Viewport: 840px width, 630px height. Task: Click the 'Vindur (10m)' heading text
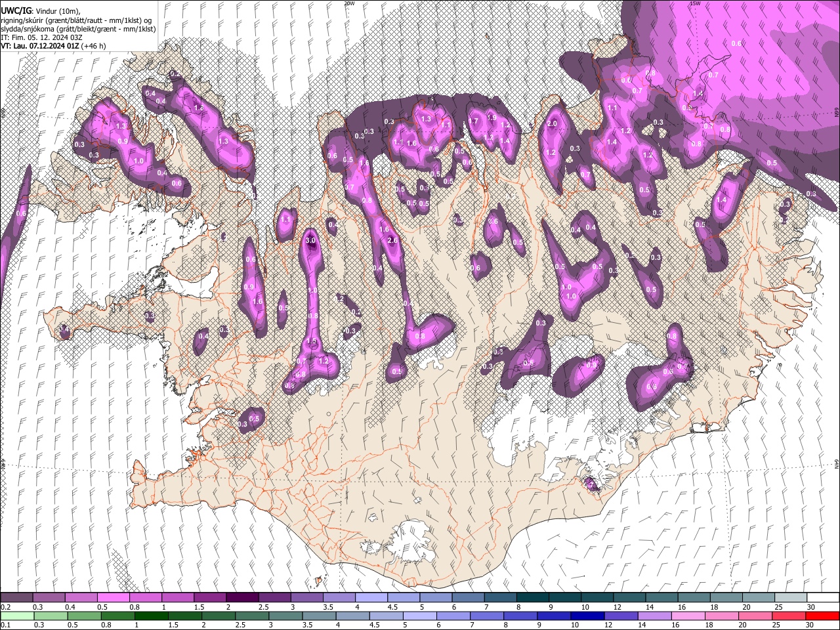(x=56, y=10)
